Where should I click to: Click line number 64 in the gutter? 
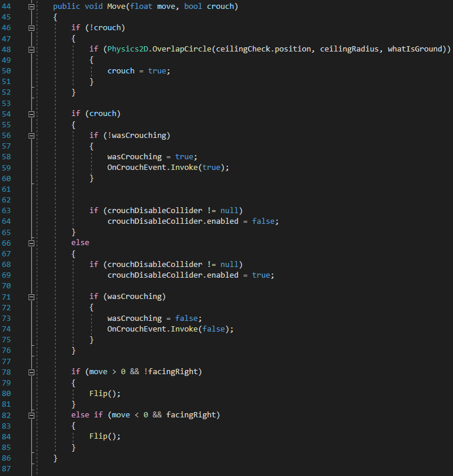[7, 221]
